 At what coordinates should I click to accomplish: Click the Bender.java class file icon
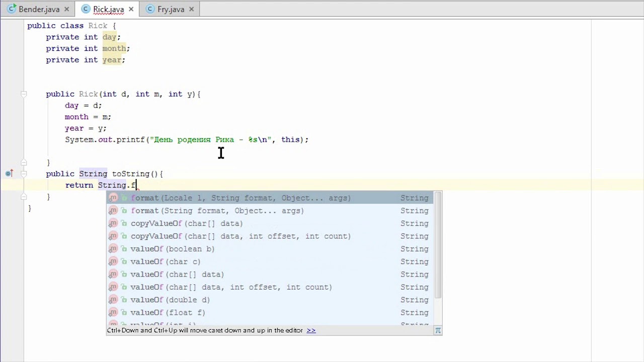click(x=11, y=9)
